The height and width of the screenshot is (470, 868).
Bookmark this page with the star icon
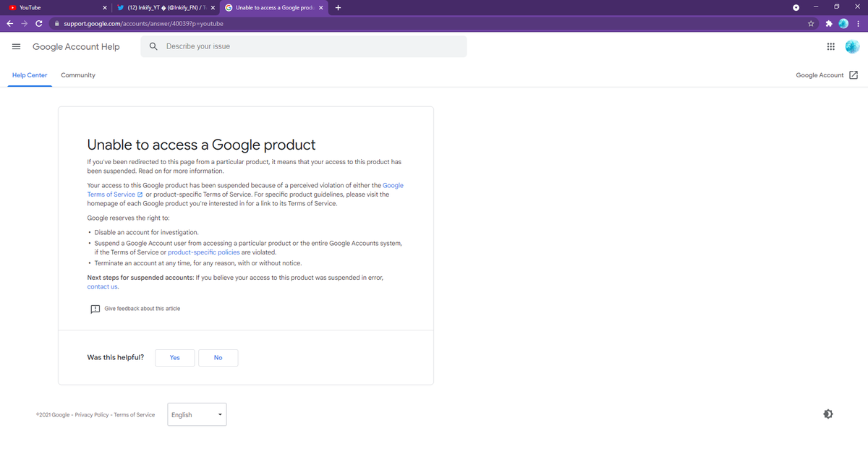(812, 23)
